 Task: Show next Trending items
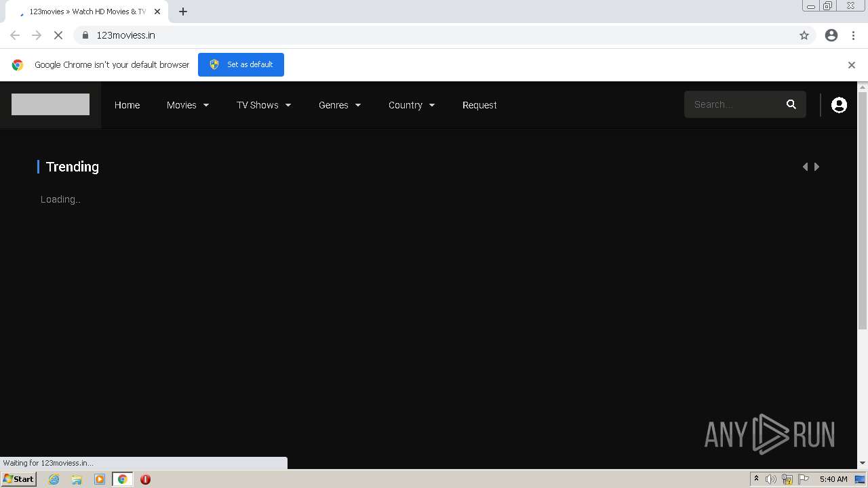pyautogui.click(x=816, y=167)
